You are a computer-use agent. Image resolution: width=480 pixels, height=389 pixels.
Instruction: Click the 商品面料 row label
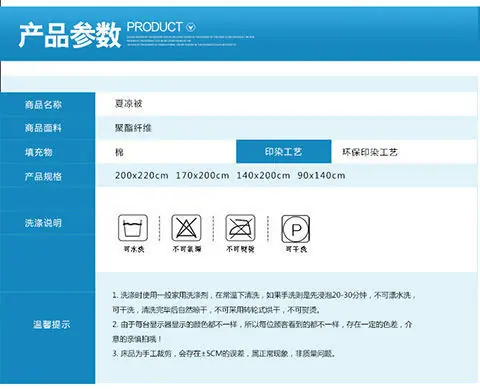(43, 128)
